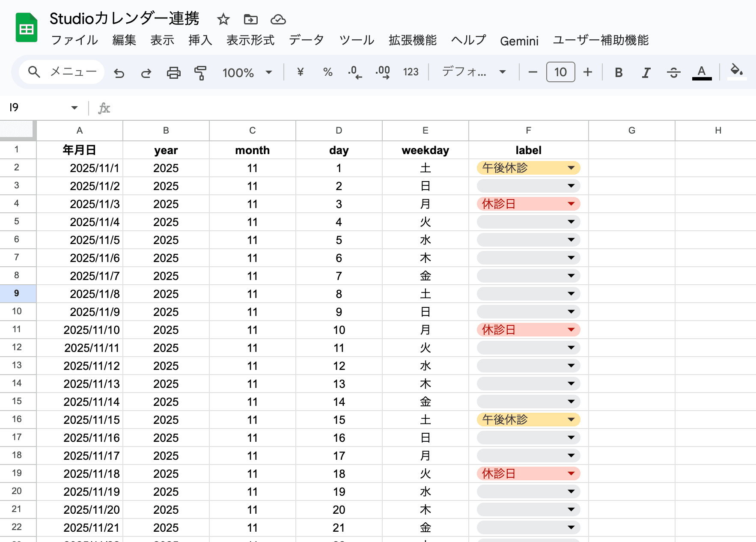Open the zoom 100% dropdown
Image resolution: width=756 pixels, height=542 pixels.
pyautogui.click(x=247, y=72)
